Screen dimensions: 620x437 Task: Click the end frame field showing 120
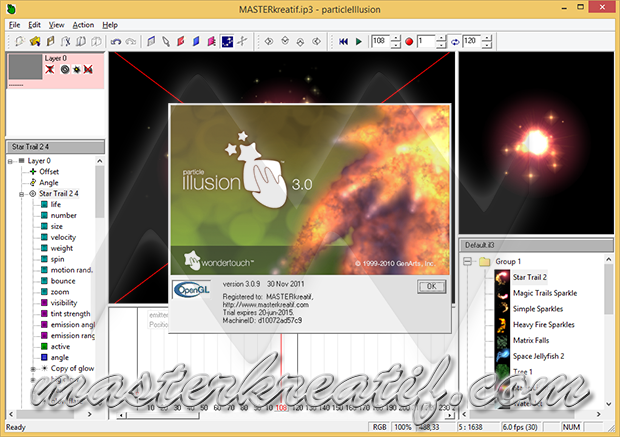click(472, 41)
